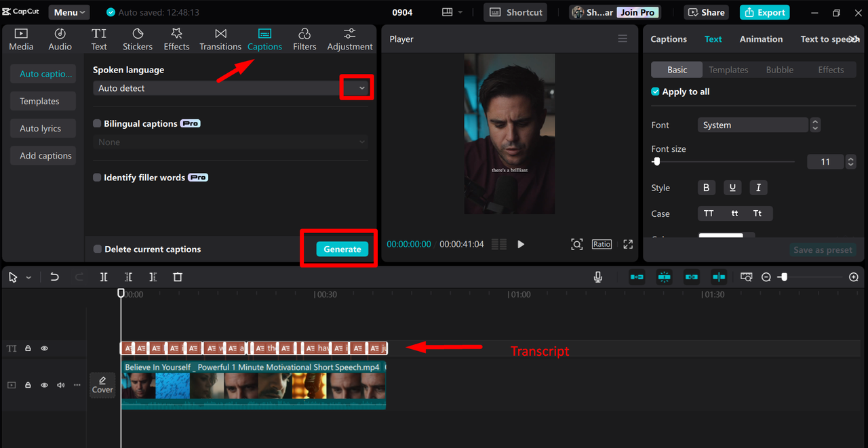Switch to the Animation tab
The image size is (868, 448).
click(x=761, y=39)
